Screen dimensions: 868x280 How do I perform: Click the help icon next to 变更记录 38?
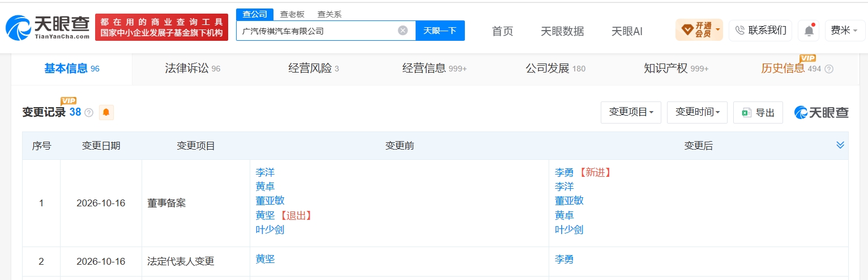(89, 113)
